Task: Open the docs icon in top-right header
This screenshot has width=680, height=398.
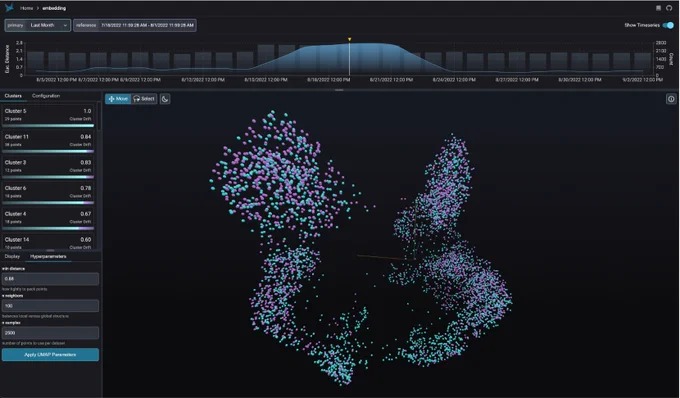Action: coord(658,8)
